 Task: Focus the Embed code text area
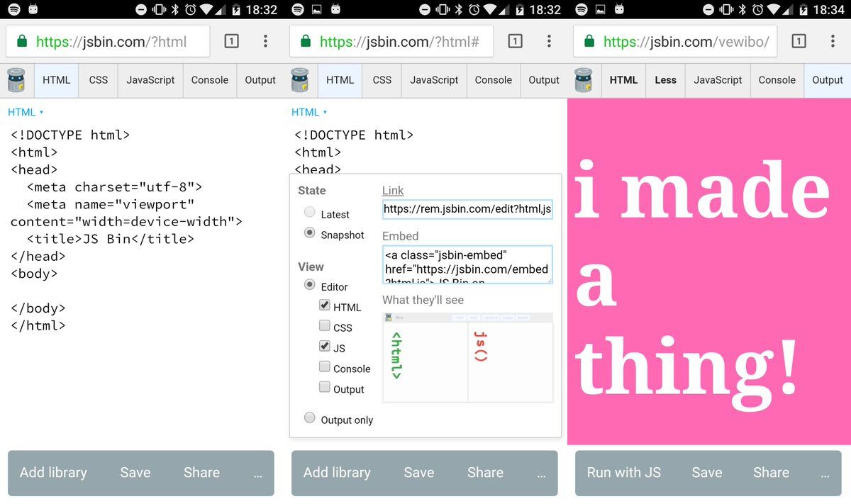(x=467, y=265)
